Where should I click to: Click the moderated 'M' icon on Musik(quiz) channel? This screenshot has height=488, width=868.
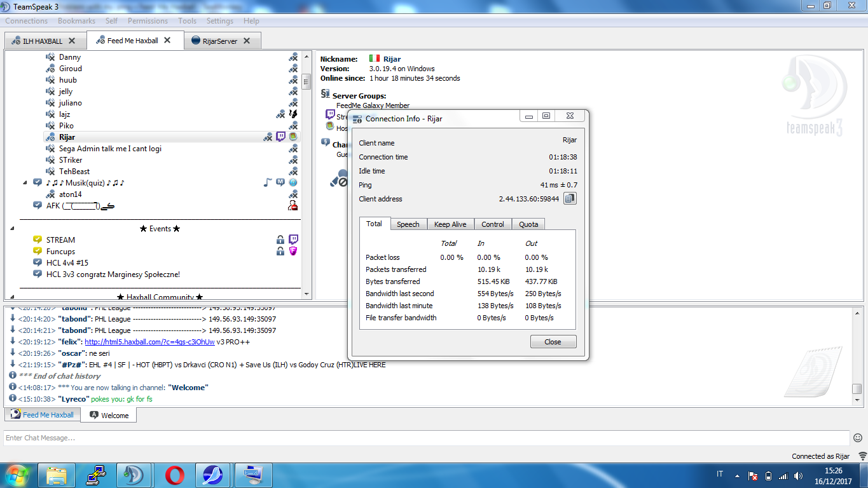(x=280, y=182)
